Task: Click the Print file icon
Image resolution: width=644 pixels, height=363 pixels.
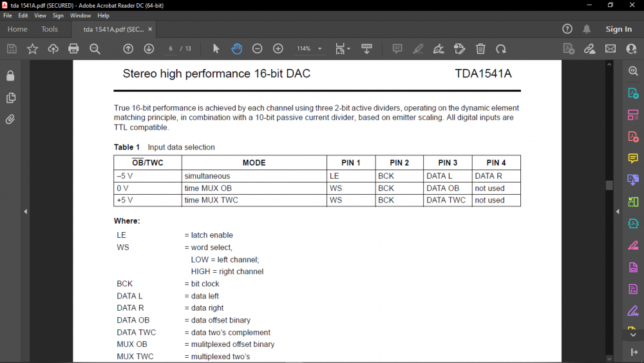Action: [73, 49]
